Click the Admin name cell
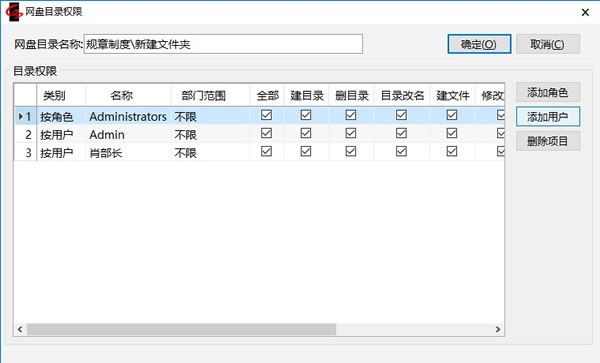This screenshot has width=600, height=363. [x=128, y=134]
